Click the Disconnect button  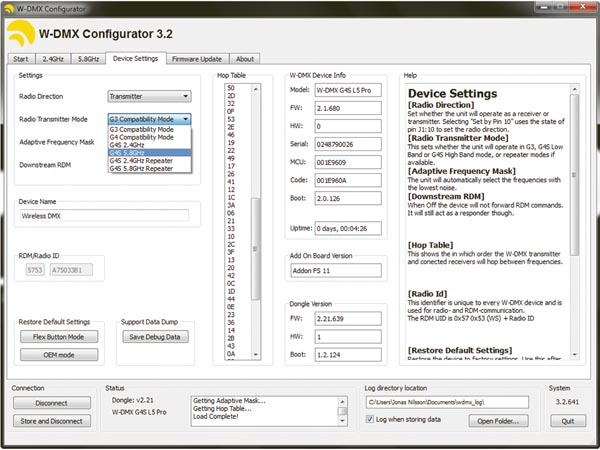point(52,403)
